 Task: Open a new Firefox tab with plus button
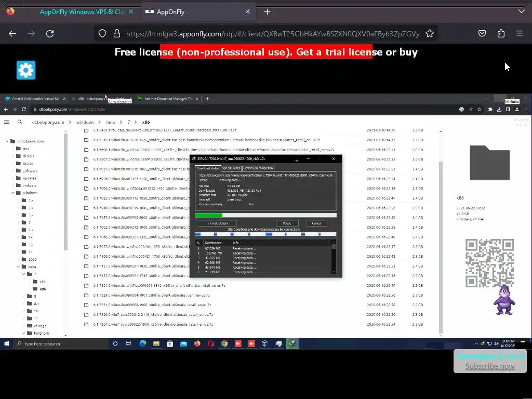point(268,12)
